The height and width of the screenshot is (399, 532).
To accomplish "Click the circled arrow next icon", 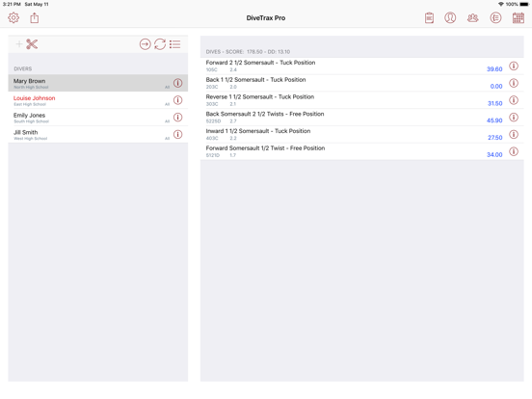I will tap(145, 44).
